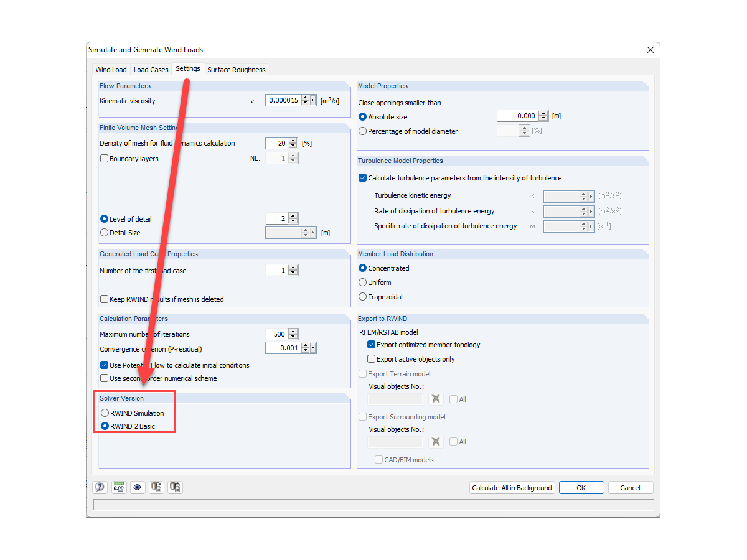The image size is (747, 560).
Task: Click the Level of detail spinner arrows
Action: point(293,218)
